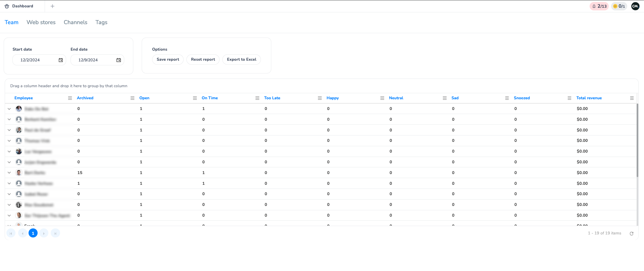Viewport: 644px width, 271px height.
Task: Click the table's vertical scrollbar
Action: 637,141
